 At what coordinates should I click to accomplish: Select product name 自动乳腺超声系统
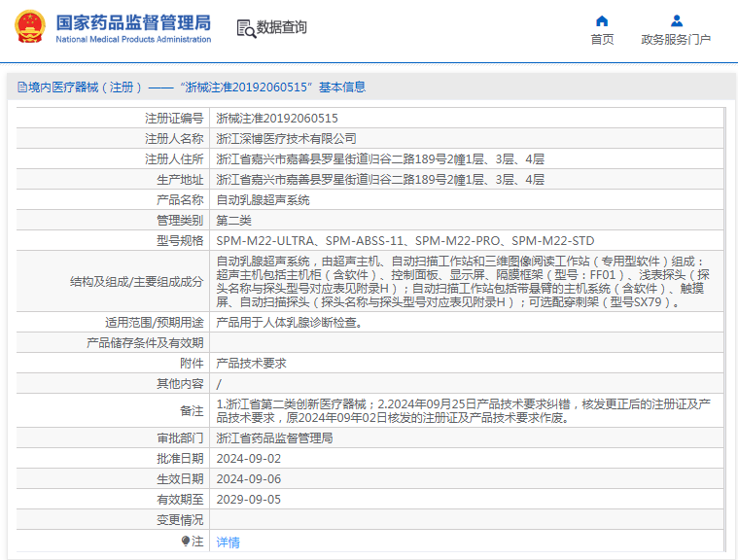263,200
